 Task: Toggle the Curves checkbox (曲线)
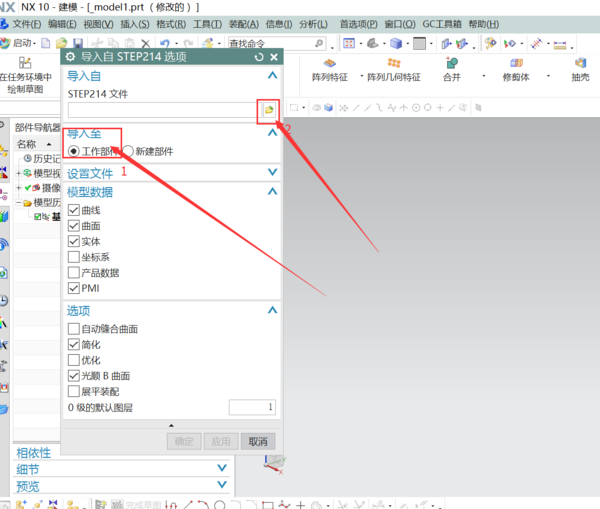point(73,210)
